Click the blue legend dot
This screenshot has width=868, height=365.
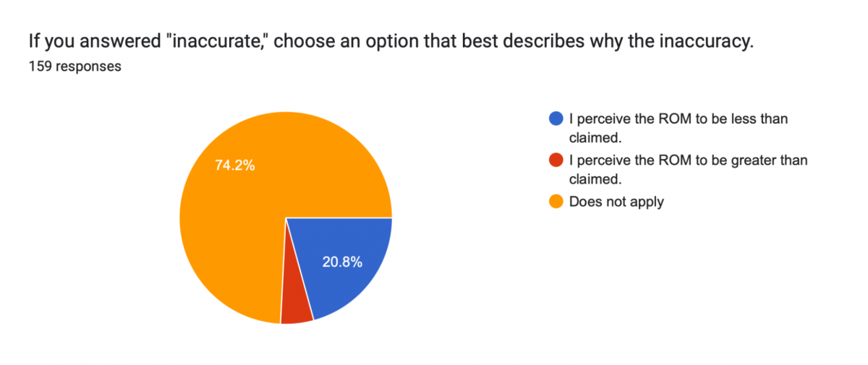click(x=556, y=119)
